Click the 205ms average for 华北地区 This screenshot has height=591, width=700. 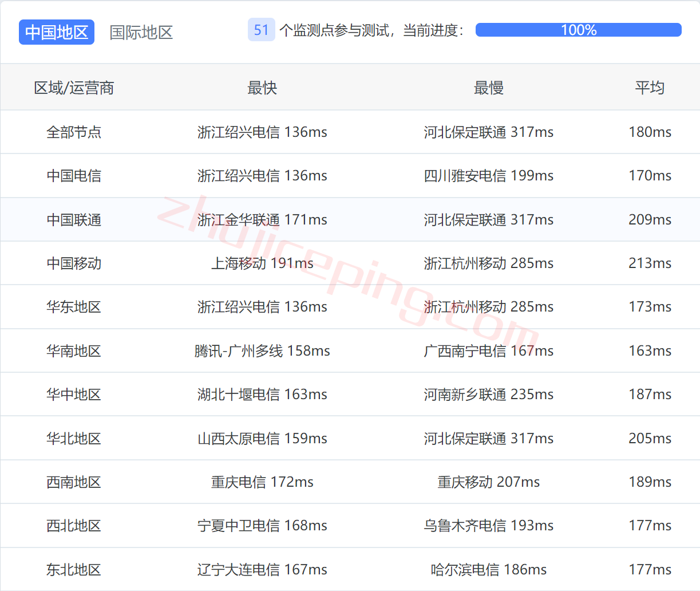[x=650, y=439]
